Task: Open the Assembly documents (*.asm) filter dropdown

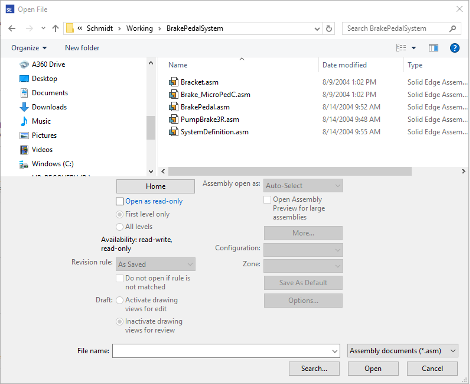Action: point(403,351)
